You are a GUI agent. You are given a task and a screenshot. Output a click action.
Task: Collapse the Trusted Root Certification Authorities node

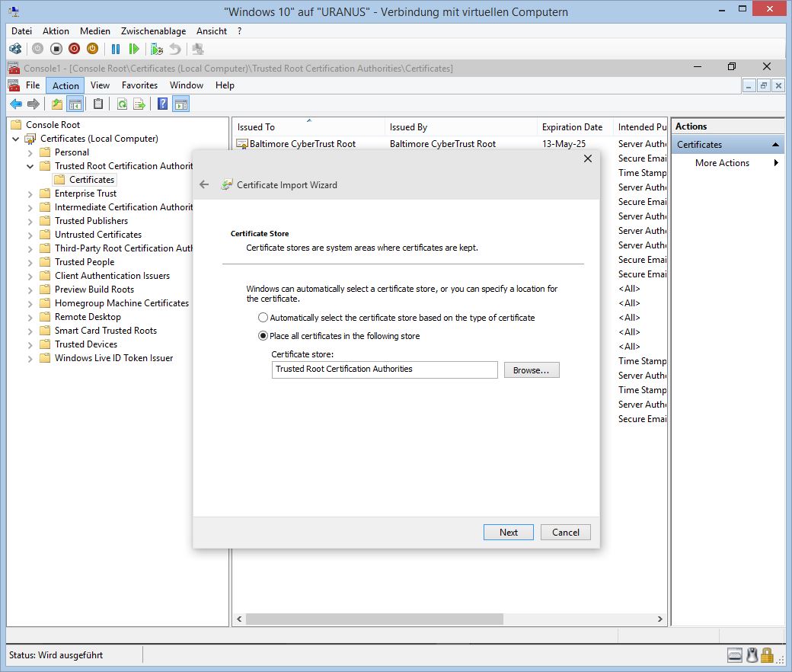(x=30, y=166)
